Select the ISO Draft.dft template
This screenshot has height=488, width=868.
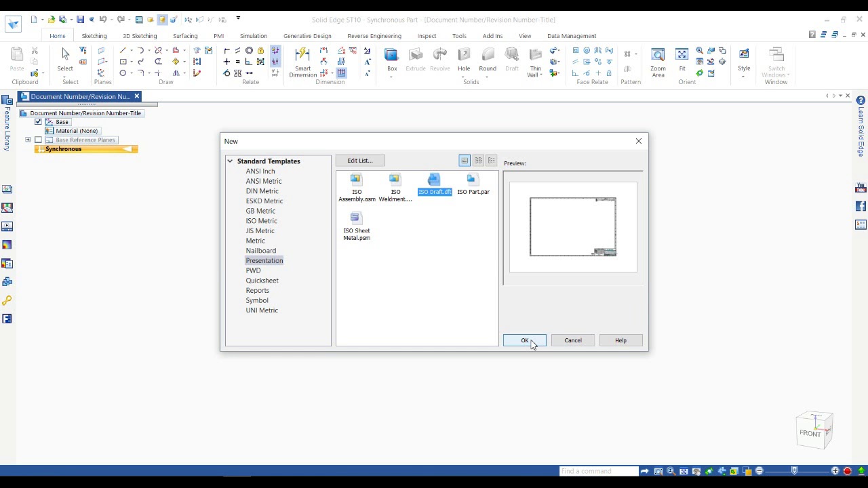[435, 184]
